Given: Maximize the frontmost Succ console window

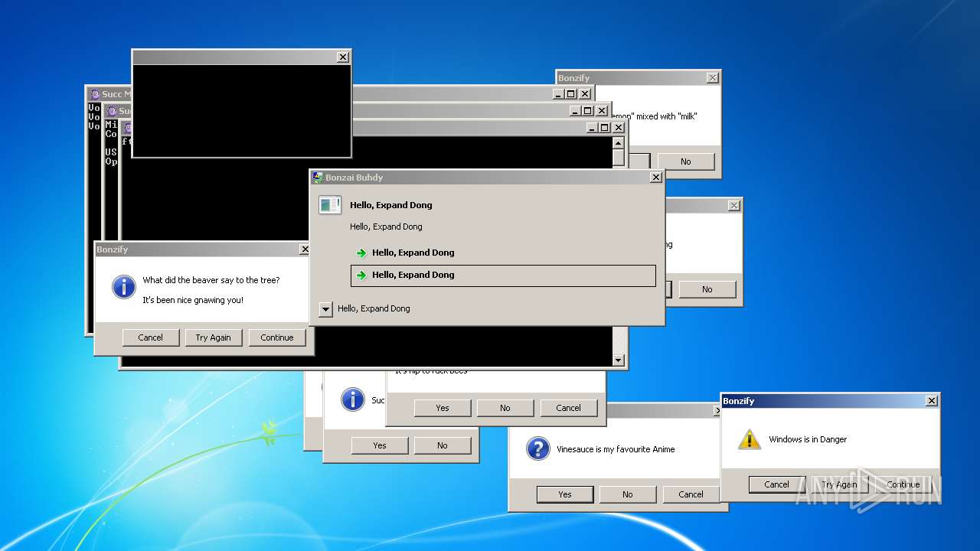Looking at the screenshot, I should point(605,128).
